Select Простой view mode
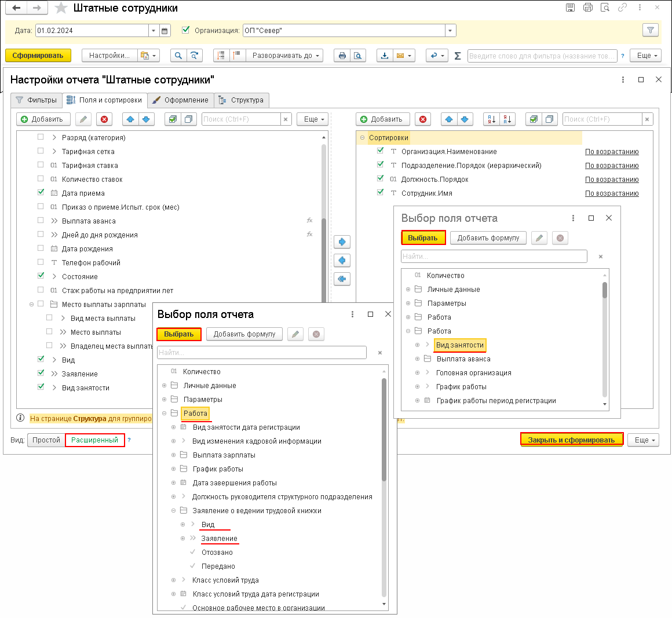672x618 pixels. coord(46,440)
